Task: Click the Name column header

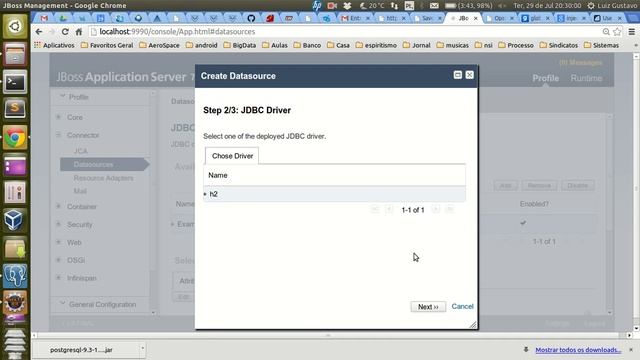Action: coord(218,175)
